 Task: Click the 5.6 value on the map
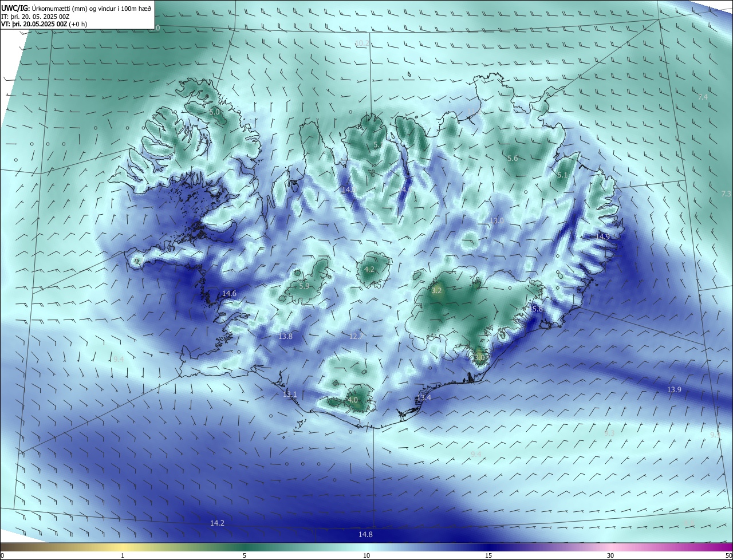(x=513, y=159)
